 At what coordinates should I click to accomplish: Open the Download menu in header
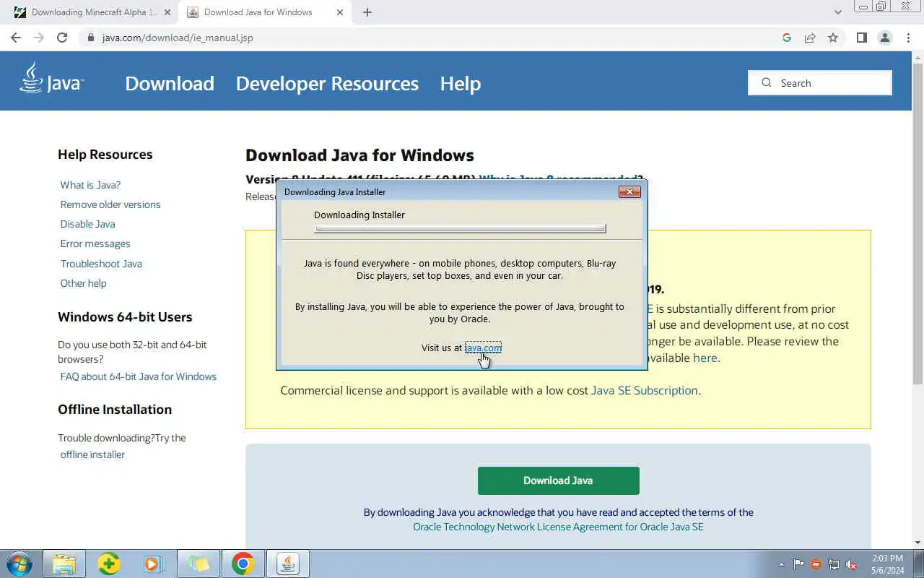click(x=170, y=83)
